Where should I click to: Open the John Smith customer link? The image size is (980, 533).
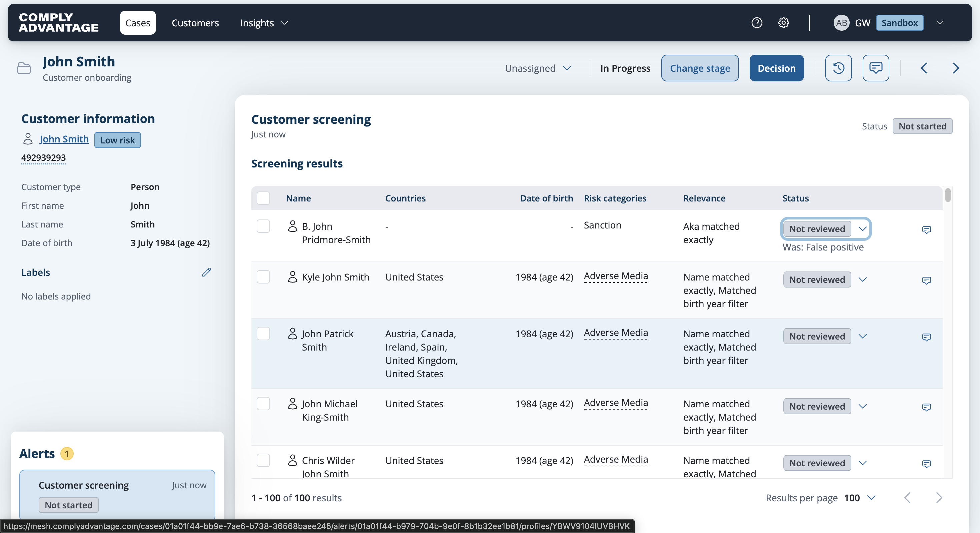[x=64, y=139]
